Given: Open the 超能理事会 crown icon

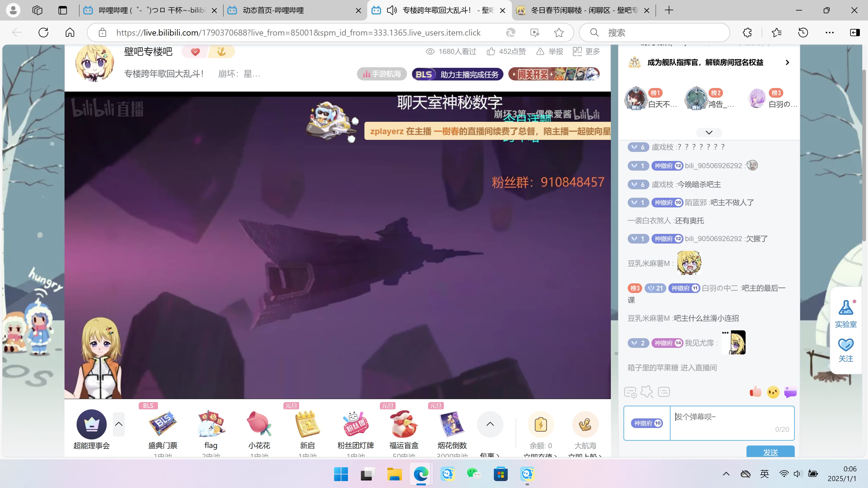Looking at the screenshot, I should coord(91,424).
